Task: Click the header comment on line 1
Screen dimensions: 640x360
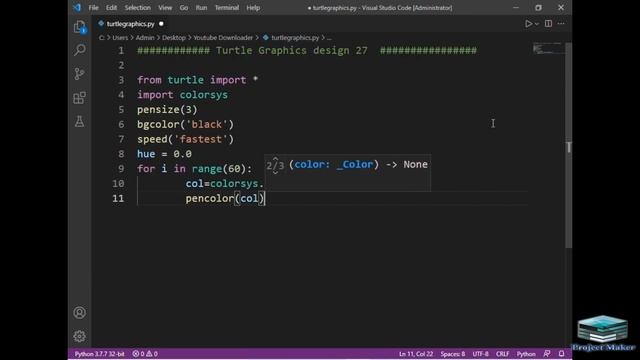Action: (307, 50)
